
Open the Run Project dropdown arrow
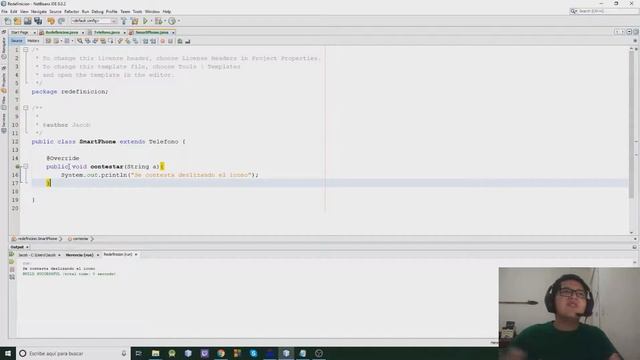tap(151, 21)
